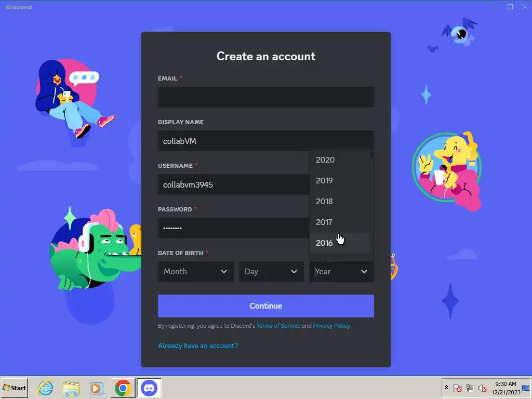This screenshot has width=532, height=399.
Task: Click the Continue button
Action: click(265, 305)
